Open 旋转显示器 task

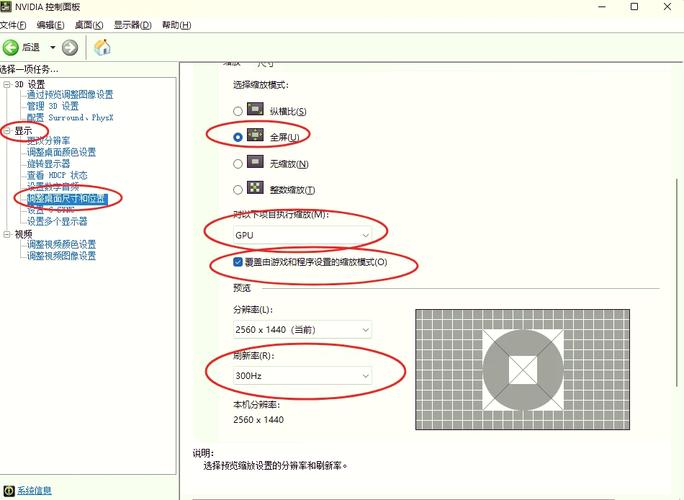click(x=48, y=164)
